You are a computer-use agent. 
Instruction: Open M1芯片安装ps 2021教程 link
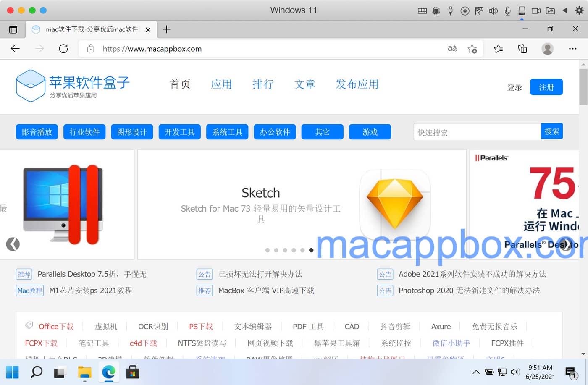[x=91, y=291]
